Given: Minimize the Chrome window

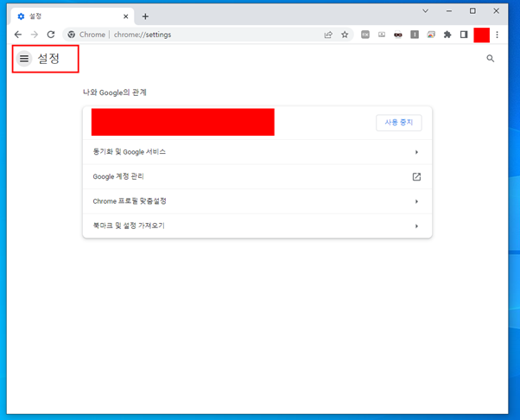Looking at the screenshot, I should [x=449, y=11].
